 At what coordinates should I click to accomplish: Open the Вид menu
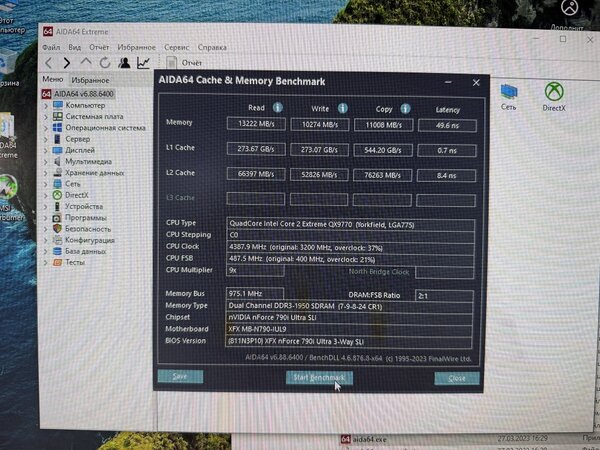pos(75,47)
